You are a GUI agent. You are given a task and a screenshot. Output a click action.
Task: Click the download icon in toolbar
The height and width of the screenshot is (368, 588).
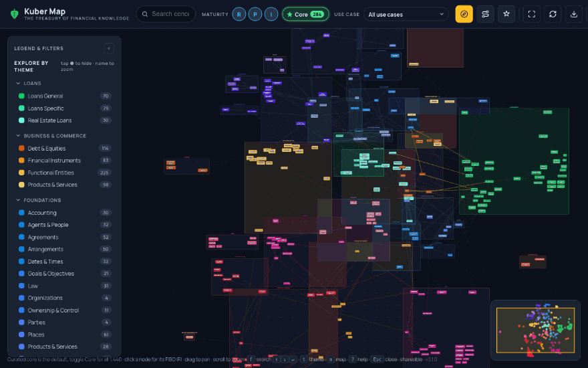(x=574, y=14)
